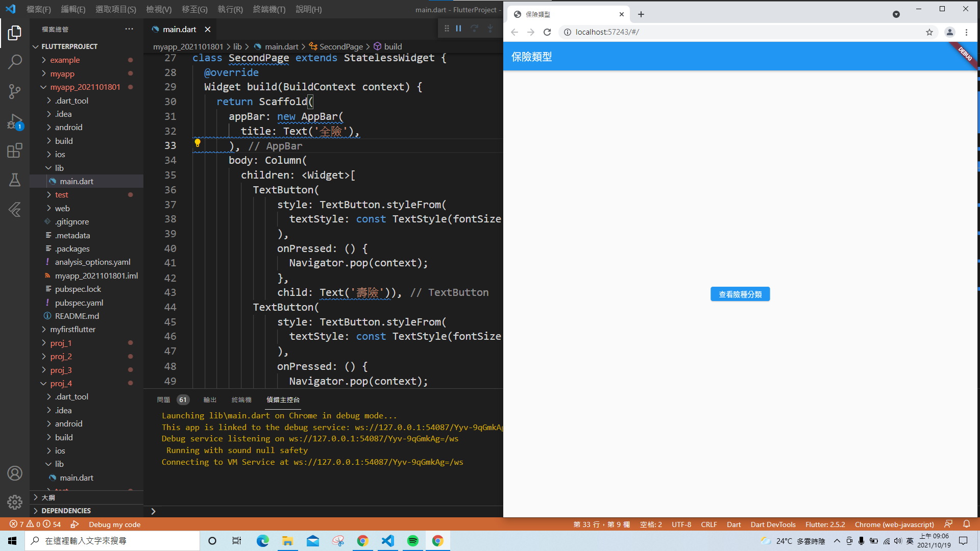Open Run and Debug view

coord(15,121)
